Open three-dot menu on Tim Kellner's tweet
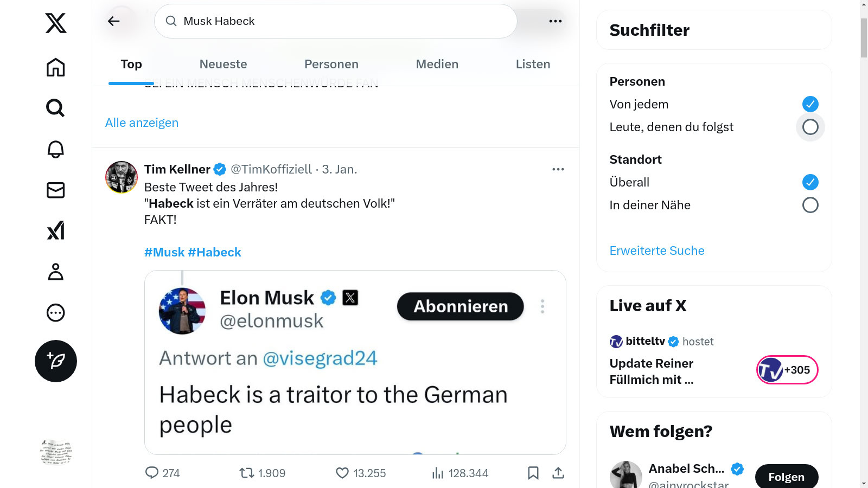This screenshot has height=488, width=868. (558, 169)
